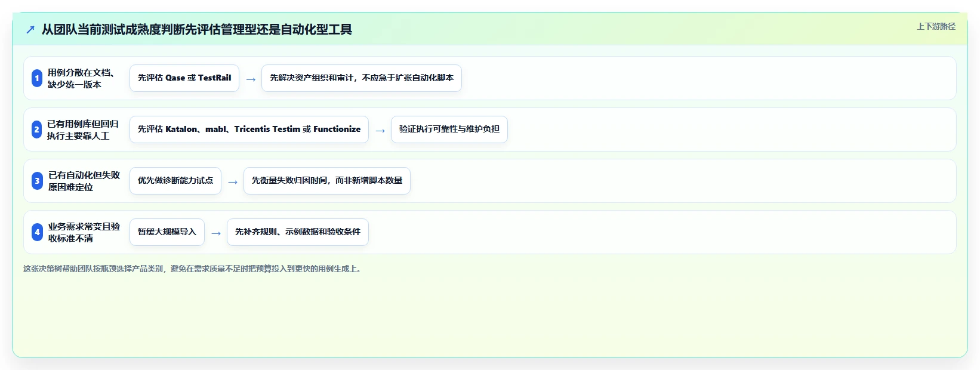
Task: Select step number 2 badge
Action: tap(37, 129)
